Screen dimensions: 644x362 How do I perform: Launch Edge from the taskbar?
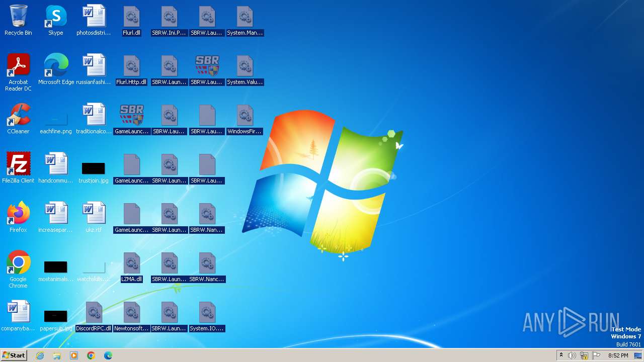click(x=108, y=355)
